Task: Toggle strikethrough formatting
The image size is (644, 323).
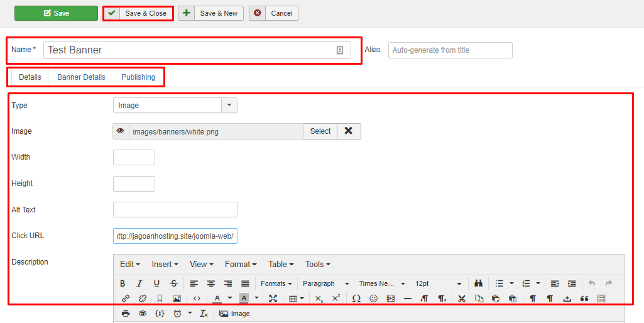Action: pos(174,283)
